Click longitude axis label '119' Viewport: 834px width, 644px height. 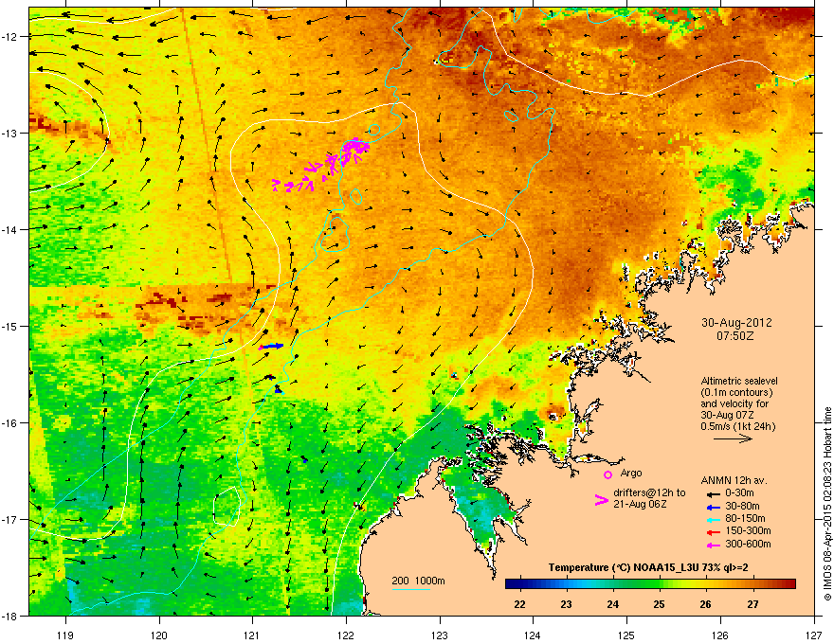64,635
